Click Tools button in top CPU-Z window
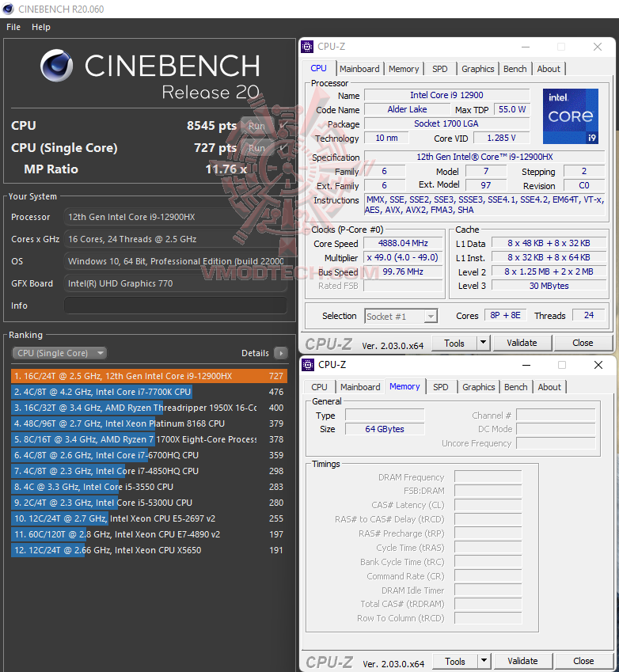619x672 pixels. coord(454,343)
